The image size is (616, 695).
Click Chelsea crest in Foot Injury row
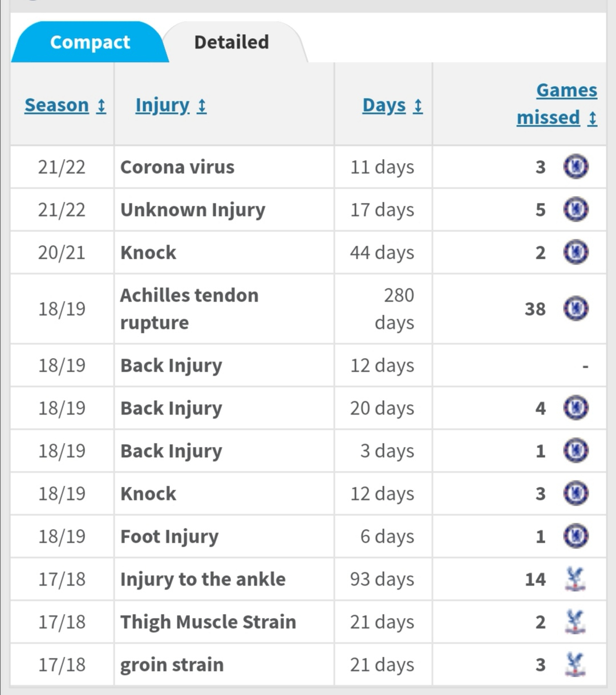[x=576, y=537]
